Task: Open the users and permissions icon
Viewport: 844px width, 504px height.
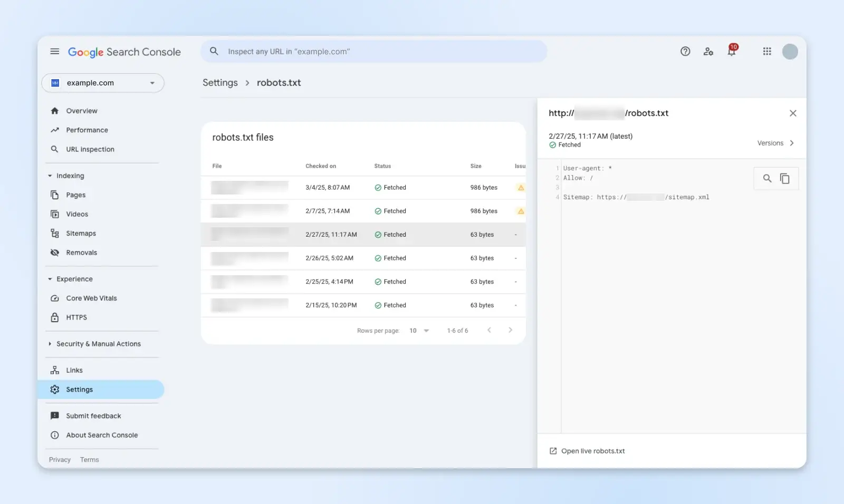Action: [x=708, y=52]
